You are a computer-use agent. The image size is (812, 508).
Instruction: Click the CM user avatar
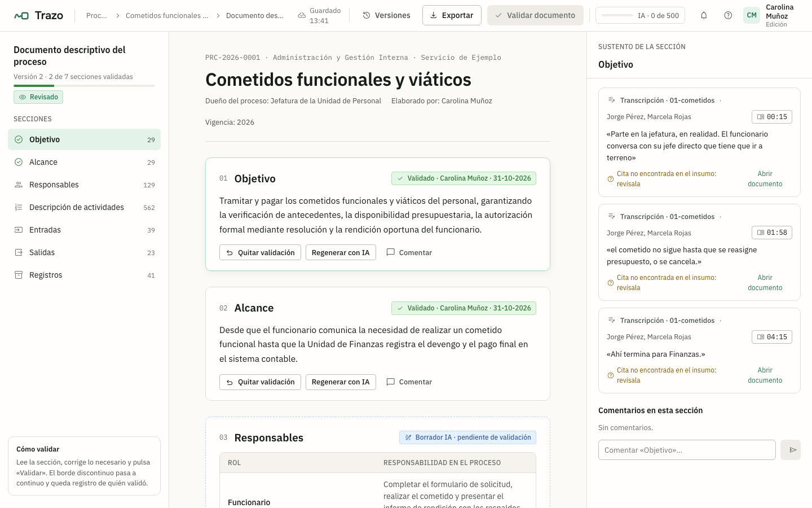[x=752, y=15]
